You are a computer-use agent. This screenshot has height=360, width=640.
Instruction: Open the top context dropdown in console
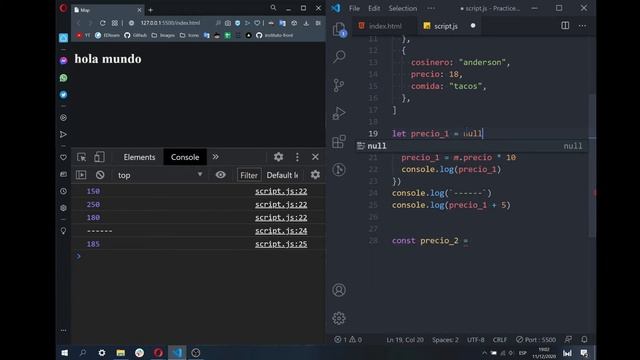(x=159, y=175)
